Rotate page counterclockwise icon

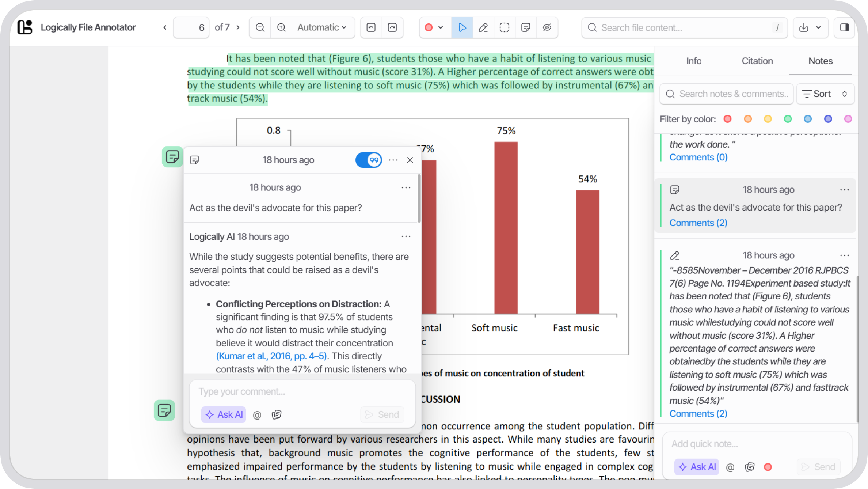click(x=371, y=27)
